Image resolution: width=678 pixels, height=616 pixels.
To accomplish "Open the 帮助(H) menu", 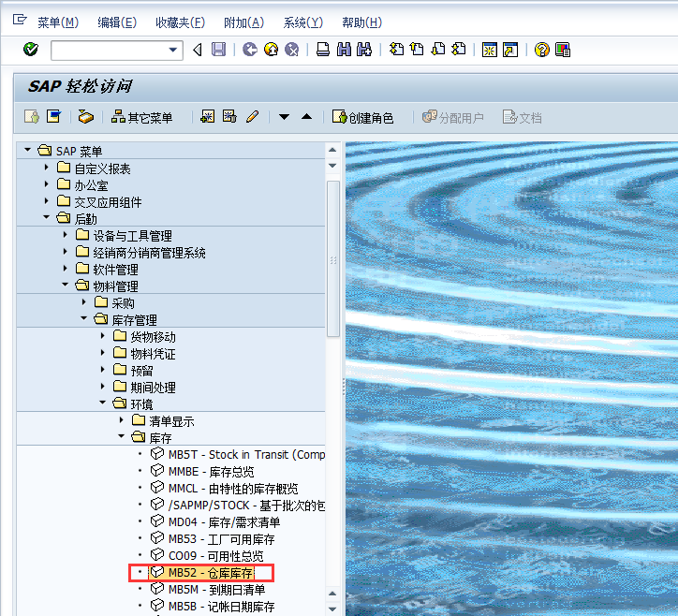I will 361,22.
